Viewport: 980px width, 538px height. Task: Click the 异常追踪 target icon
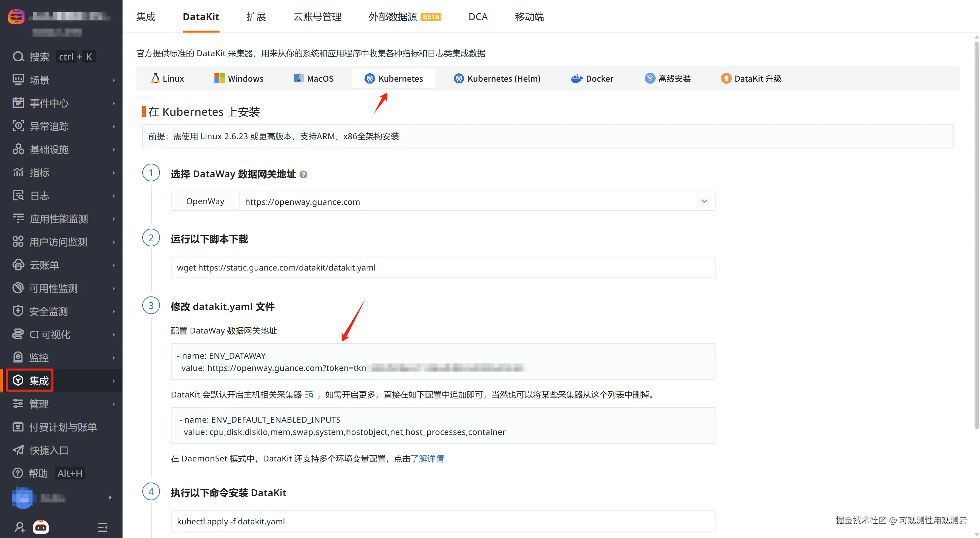coord(18,126)
